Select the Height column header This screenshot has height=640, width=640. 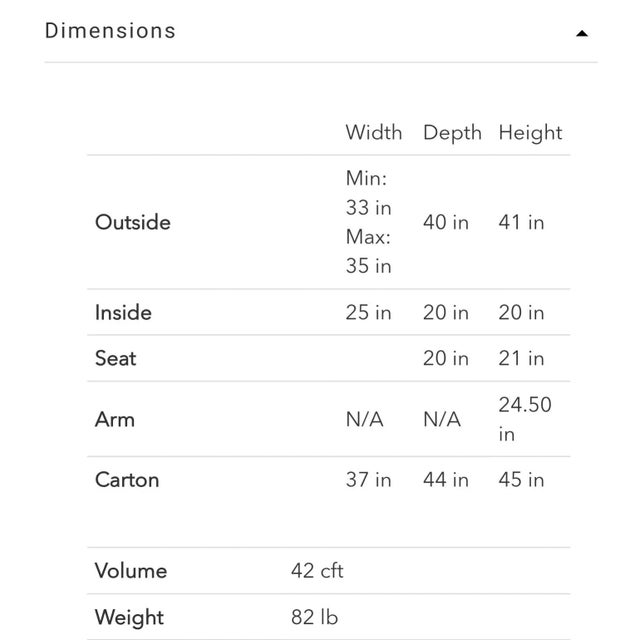point(530,132)
